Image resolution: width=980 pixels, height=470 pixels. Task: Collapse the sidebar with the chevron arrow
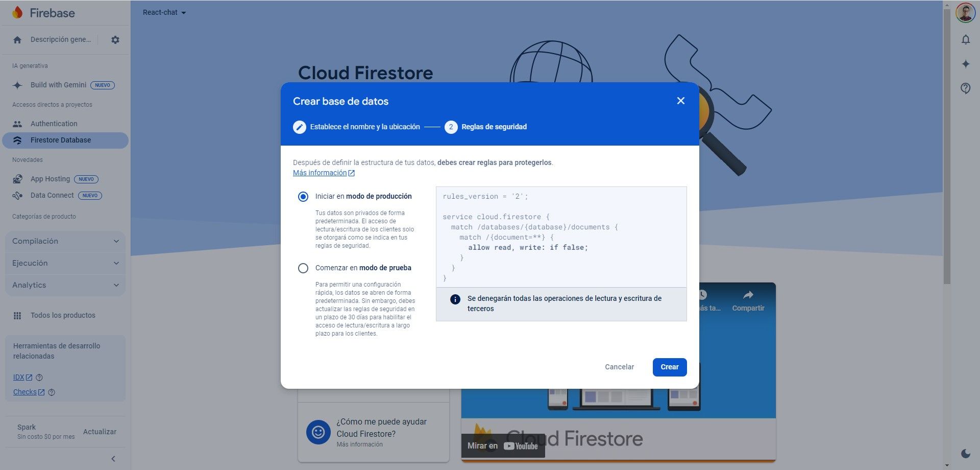(x=113, y=459)
